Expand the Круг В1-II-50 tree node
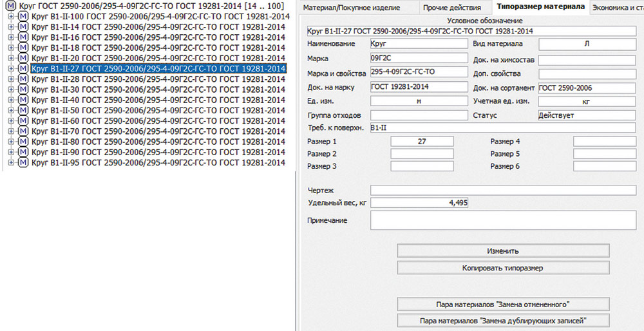This screenshot has width=644, height=331. (12, 110)
